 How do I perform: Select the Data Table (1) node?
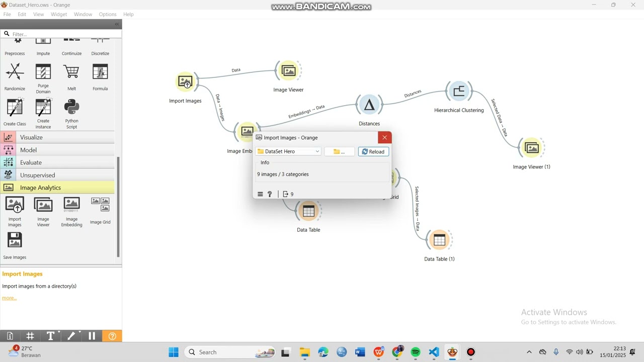[439, 240]
